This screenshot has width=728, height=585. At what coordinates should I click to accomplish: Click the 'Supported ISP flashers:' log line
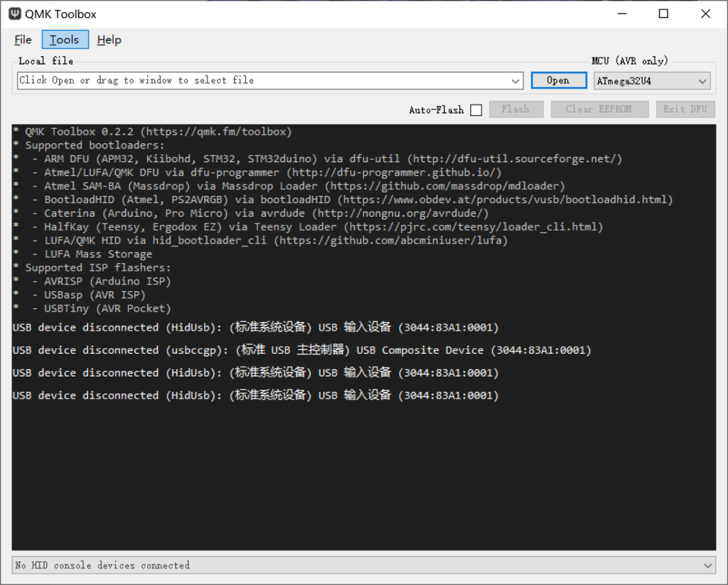click(92, 267)
